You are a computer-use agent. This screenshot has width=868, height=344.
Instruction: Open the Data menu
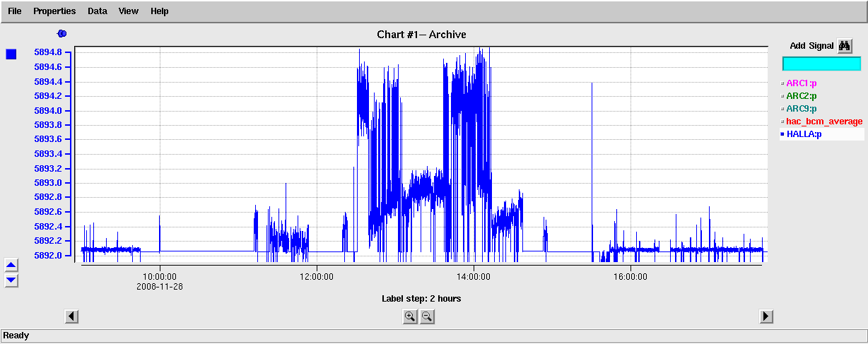tap(98, 11)
